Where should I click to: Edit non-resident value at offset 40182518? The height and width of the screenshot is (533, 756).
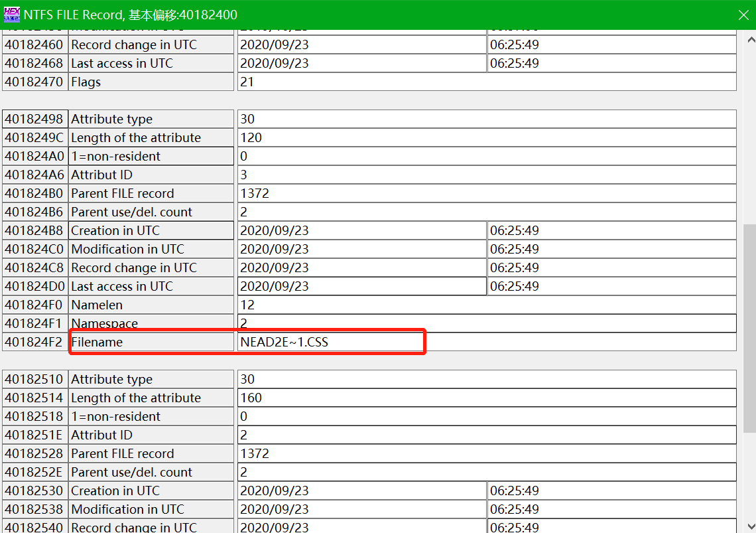(x=487, y=417)
